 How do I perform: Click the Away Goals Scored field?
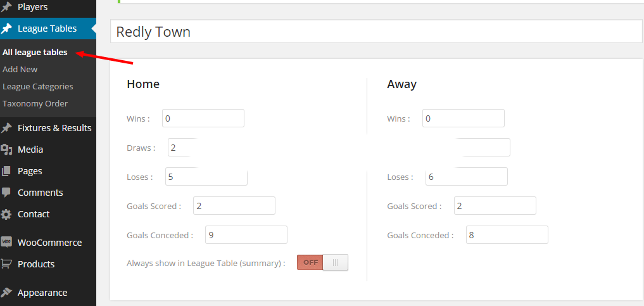point(495,206)
